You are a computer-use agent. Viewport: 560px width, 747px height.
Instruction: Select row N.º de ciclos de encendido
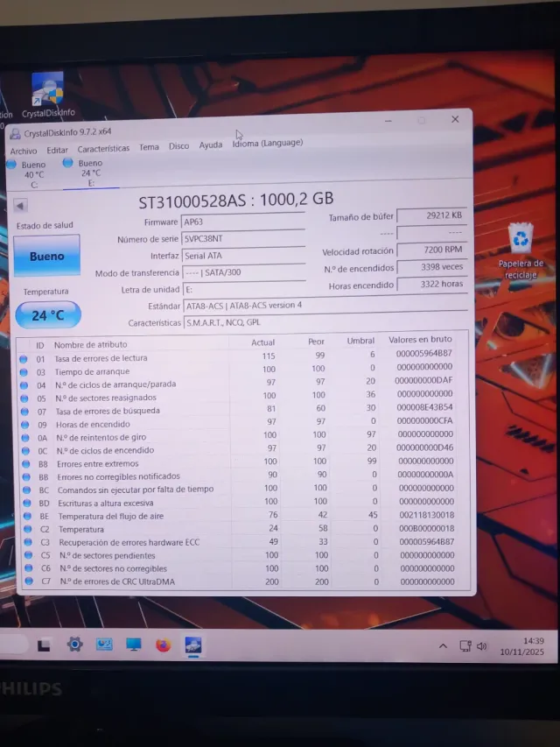[x=244, y=448]
